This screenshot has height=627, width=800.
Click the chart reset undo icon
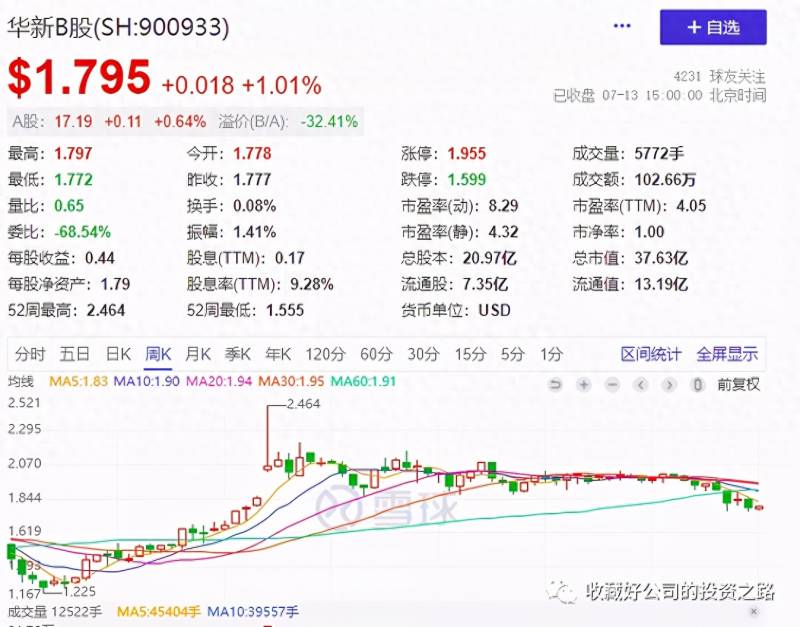(x=555, y=384)
